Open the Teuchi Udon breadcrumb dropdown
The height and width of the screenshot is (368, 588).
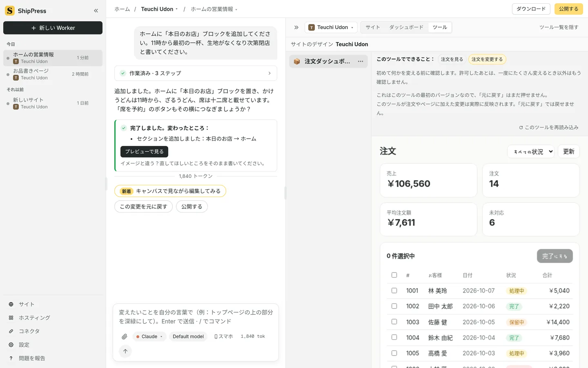(159, 9)
